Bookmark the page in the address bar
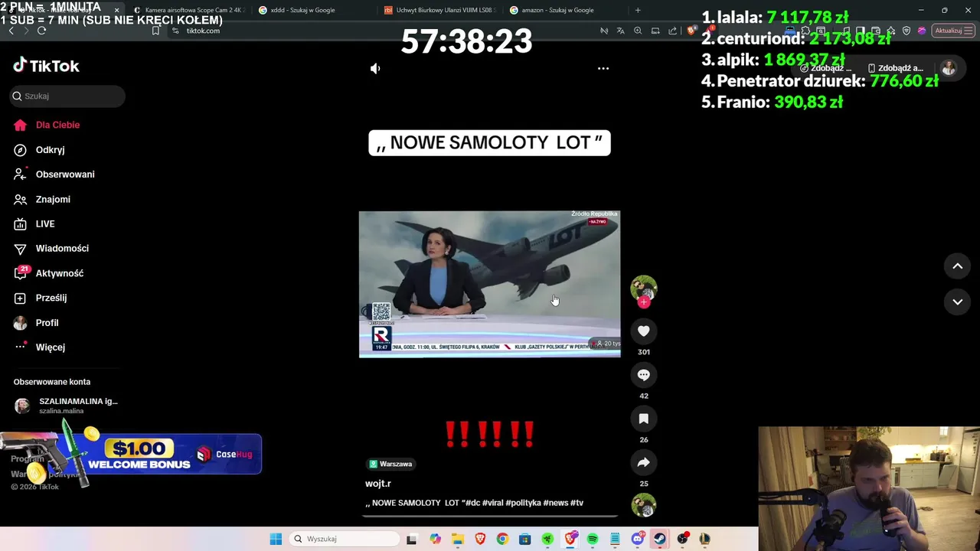Screen dimensions: 980x551 tap(155, 31)
